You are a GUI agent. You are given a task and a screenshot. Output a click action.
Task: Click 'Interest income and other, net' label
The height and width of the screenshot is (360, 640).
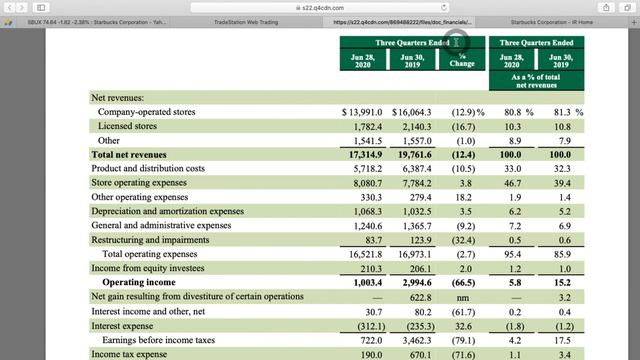[x=148, y=311]
